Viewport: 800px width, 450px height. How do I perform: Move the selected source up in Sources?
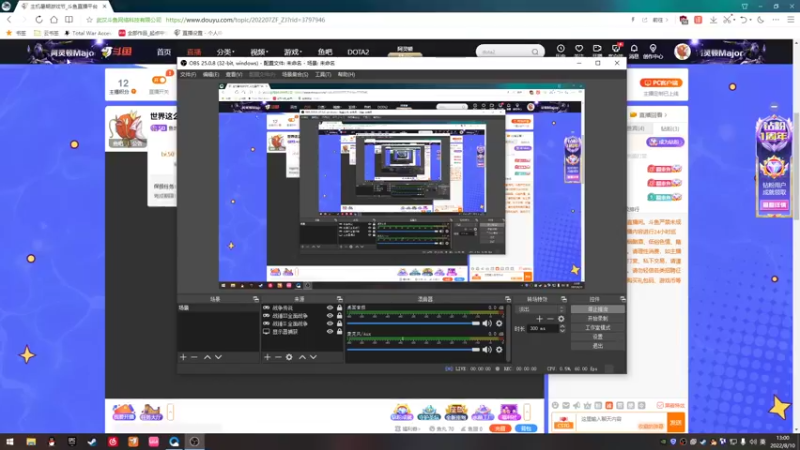point(302,357)
